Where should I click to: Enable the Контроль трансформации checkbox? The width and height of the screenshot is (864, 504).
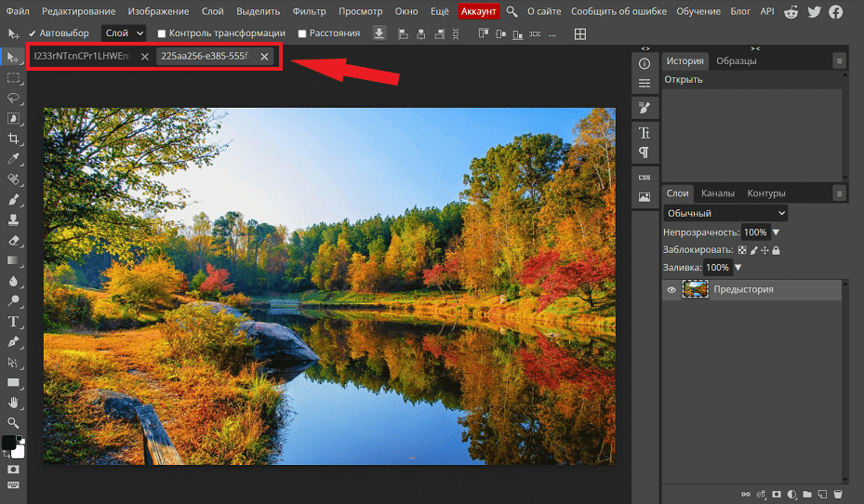tap(162, 33)
